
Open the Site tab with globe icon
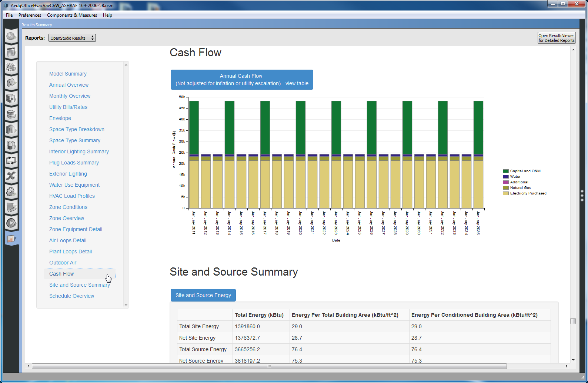point(11,36)
